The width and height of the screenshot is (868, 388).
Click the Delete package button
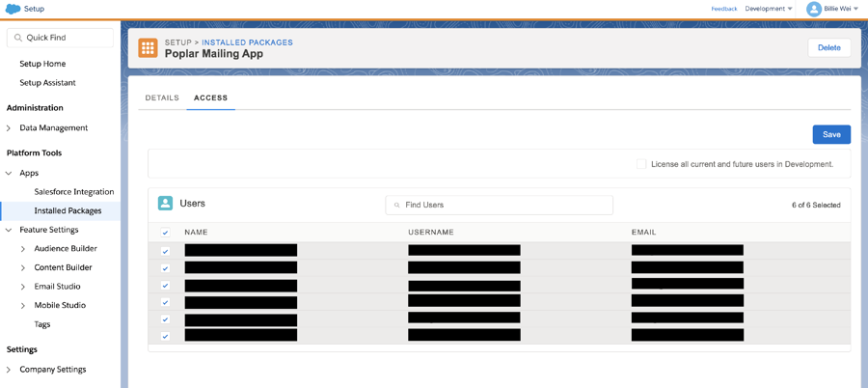(x=828, y=47)
